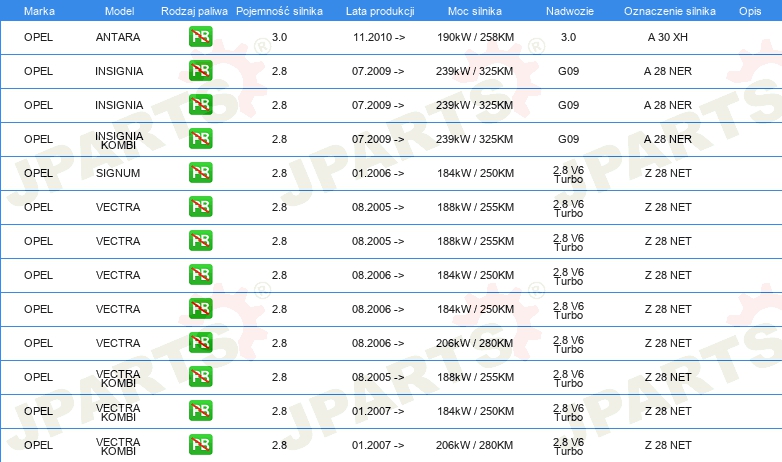Screen dimensions: 782x462
Task: Click 206kW / 280KM in the 08.2006 VECTRA row
Action: coord(474,343)
